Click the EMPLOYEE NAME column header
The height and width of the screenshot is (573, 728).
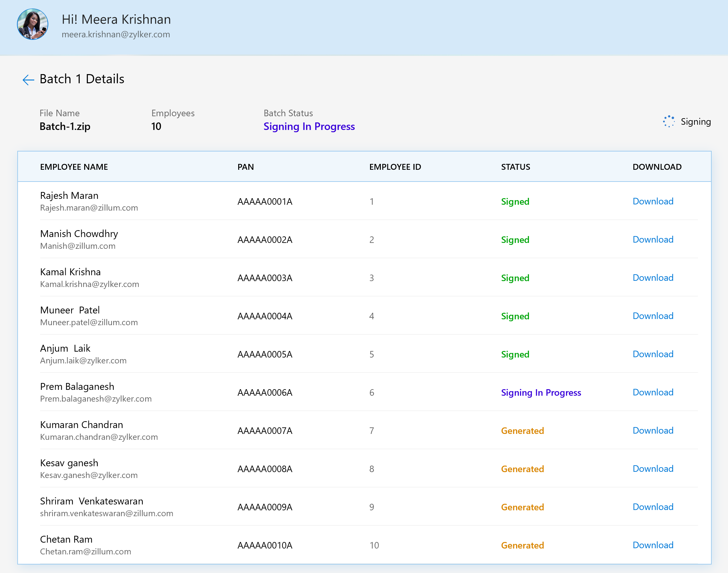click(74, 167)
